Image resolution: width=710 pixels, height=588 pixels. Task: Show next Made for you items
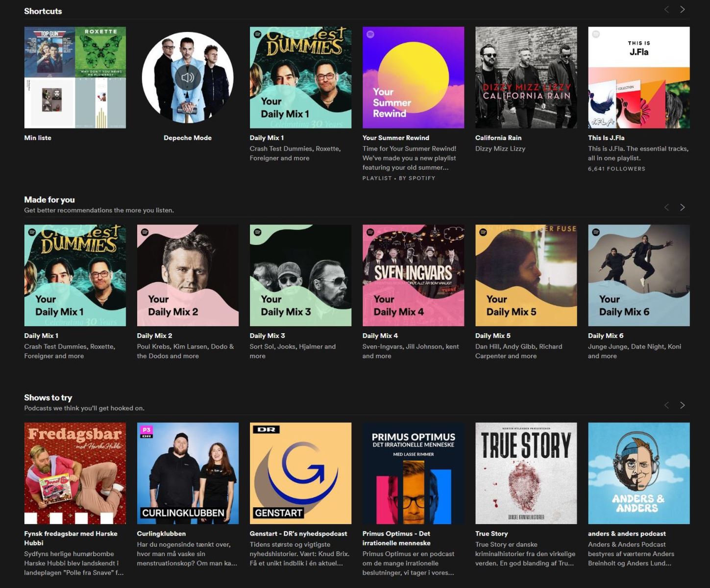[682, 207]
